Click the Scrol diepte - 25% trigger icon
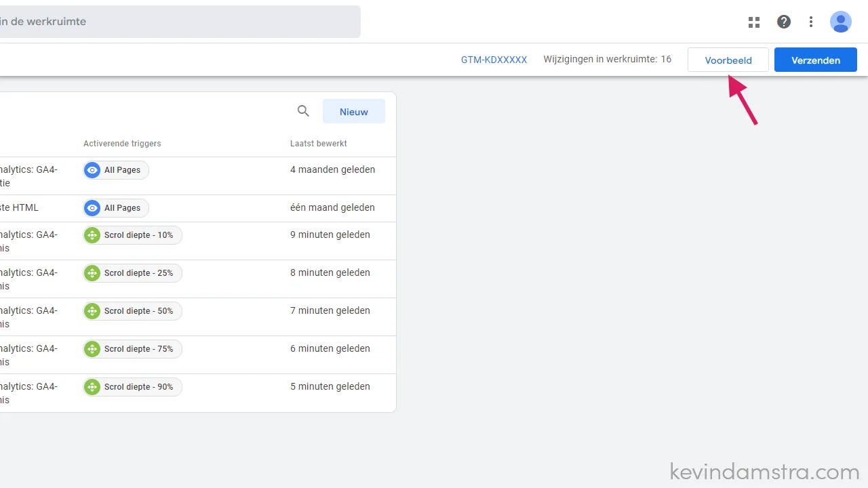 point(92,273)
